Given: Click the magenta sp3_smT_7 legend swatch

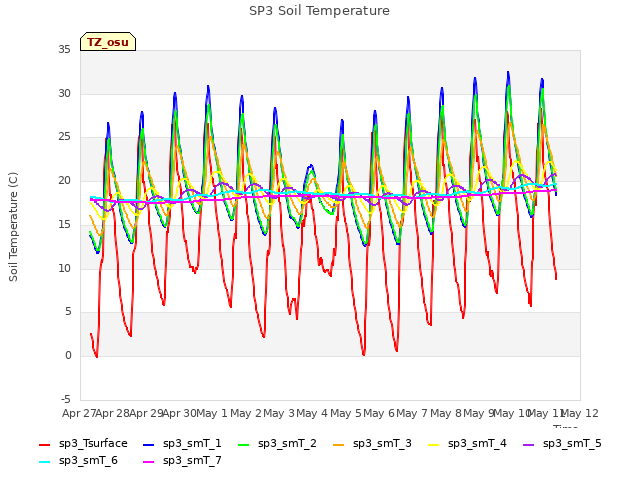Looking at the screenshot, I should (x=149, y=462).
